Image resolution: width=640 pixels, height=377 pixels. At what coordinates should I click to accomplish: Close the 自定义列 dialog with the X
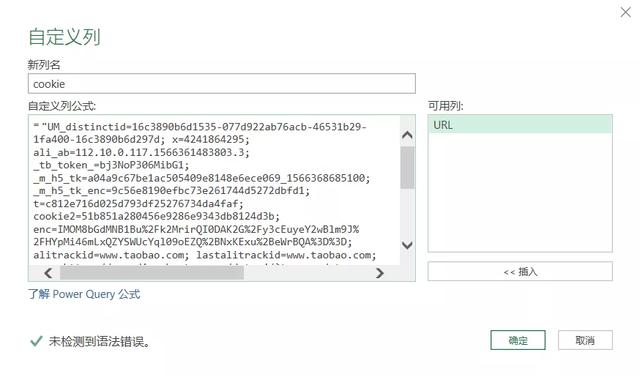[625, 12]
